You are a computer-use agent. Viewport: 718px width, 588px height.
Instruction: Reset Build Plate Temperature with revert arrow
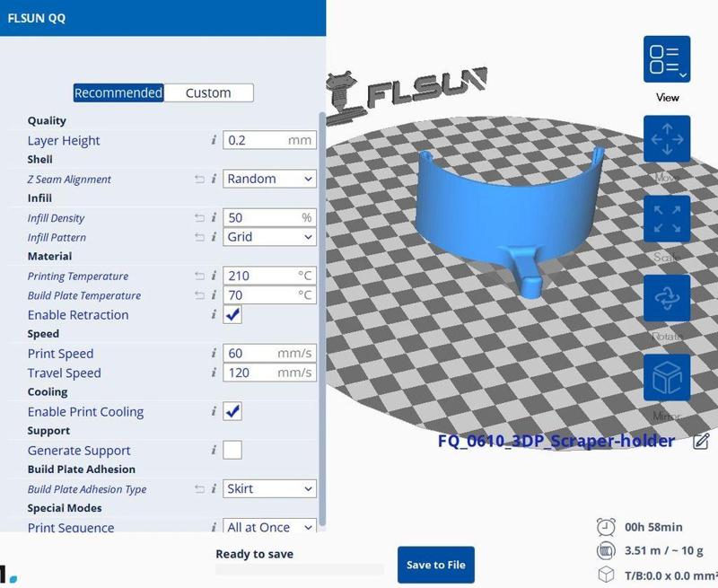pos(199,295)
